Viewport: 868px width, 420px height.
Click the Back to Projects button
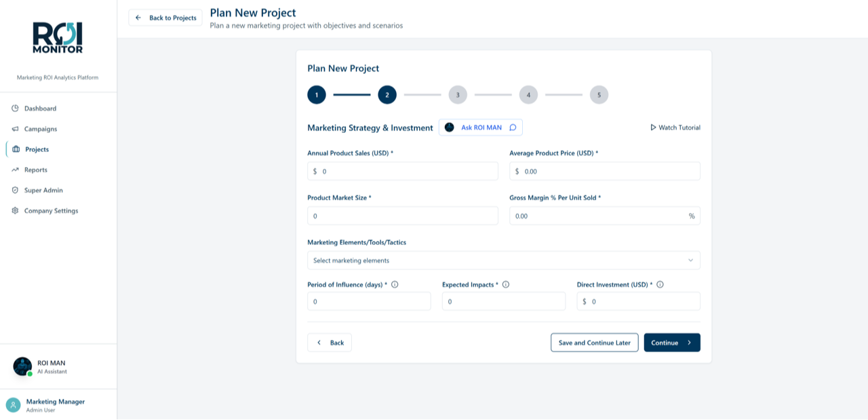[x=165, y=18]
